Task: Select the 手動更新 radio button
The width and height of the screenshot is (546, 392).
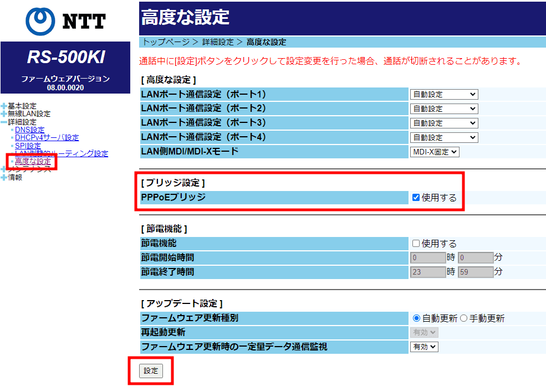Action: [x=463, y=318]
